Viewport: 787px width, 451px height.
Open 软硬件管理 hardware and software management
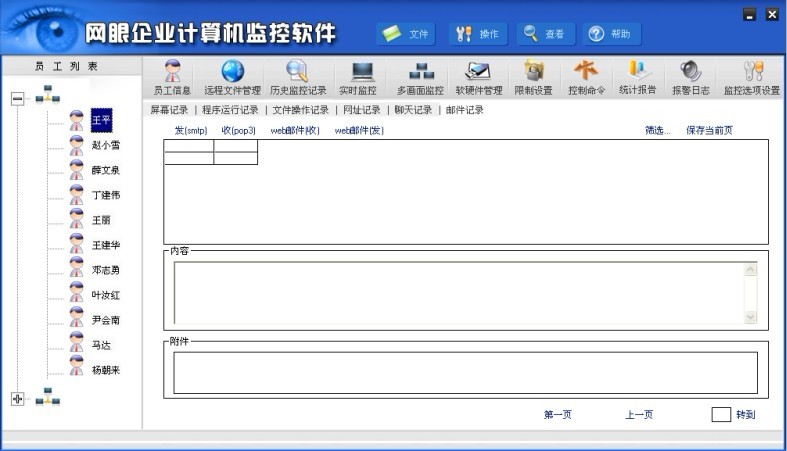click(478, 78)
